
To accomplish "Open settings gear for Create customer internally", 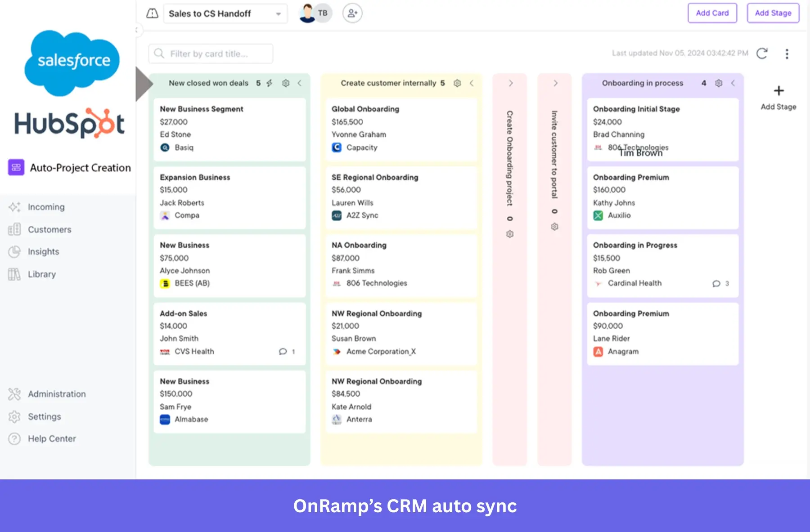I will coord(457,83).
